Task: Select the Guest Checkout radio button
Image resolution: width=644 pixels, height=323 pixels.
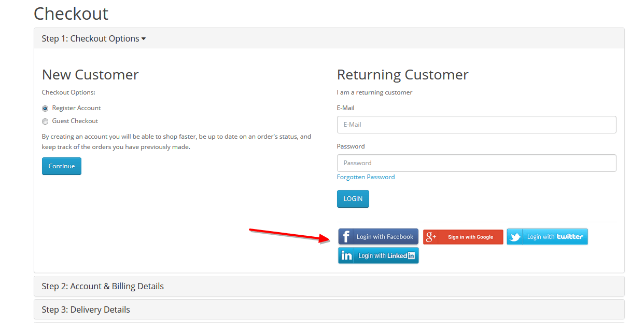Action: click(x=45, y=122)
